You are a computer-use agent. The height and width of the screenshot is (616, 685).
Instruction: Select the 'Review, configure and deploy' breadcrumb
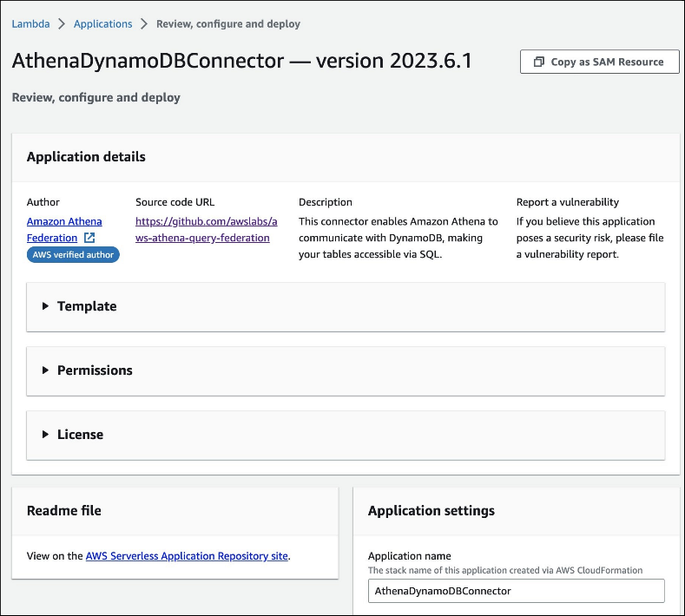point(228,24)
